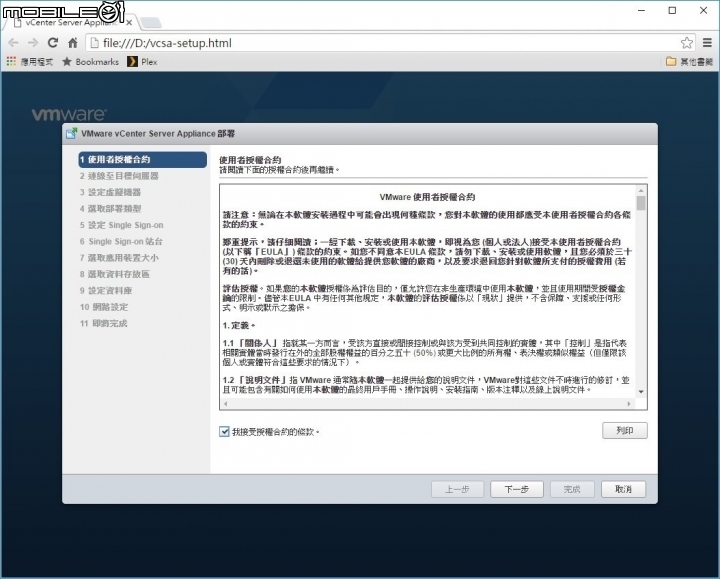Click the EULA horizontal scroll left arrow
The height and width of the screenshot is (579, 720).
pos(225,404)
